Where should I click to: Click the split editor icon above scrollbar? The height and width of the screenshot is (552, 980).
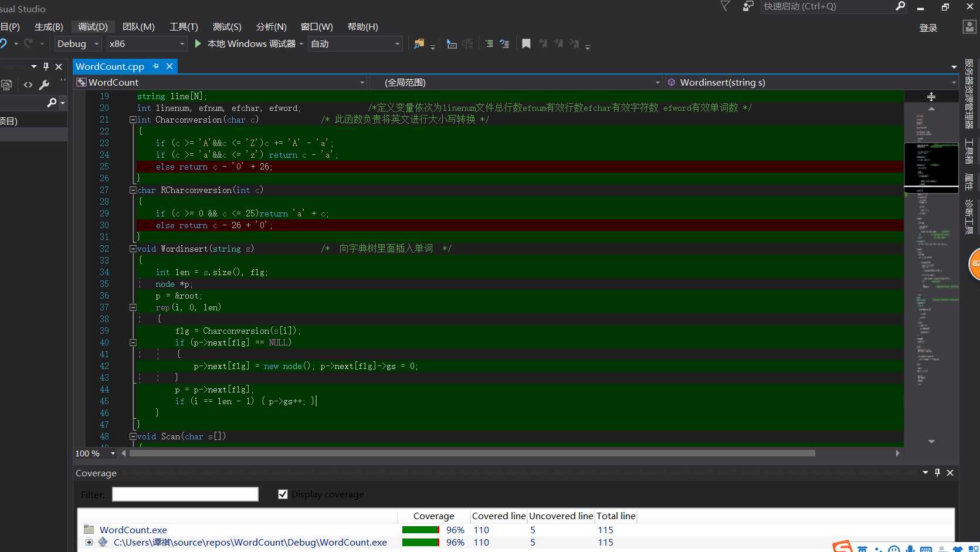click(x=931, y=97)
